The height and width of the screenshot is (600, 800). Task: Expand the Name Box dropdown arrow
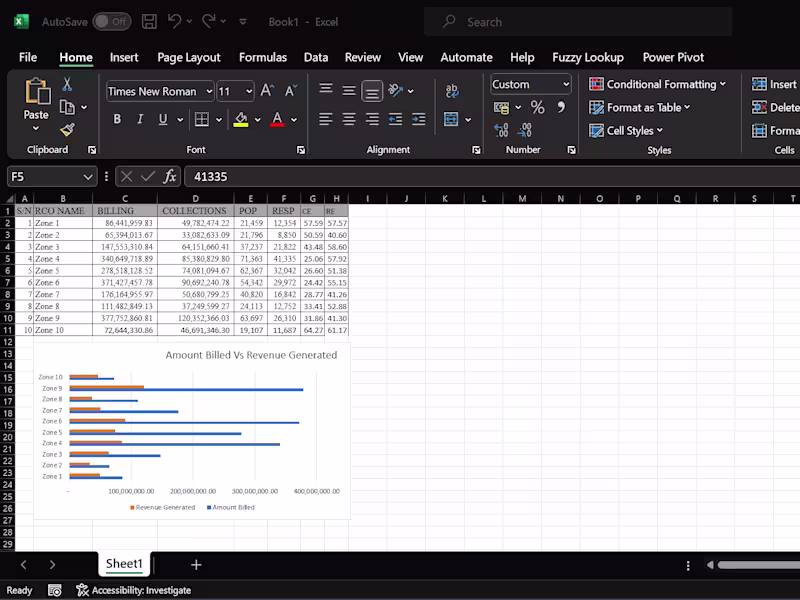(x=88, y=177)
